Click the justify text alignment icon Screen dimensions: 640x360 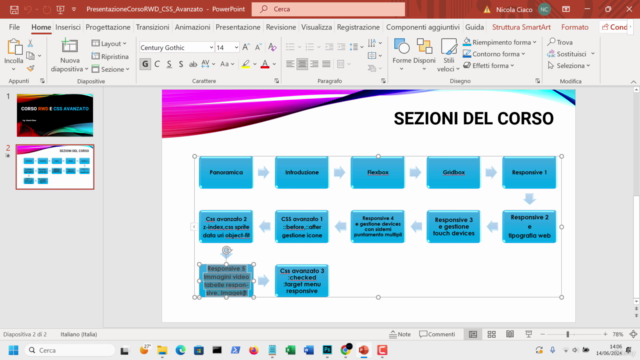326,64
